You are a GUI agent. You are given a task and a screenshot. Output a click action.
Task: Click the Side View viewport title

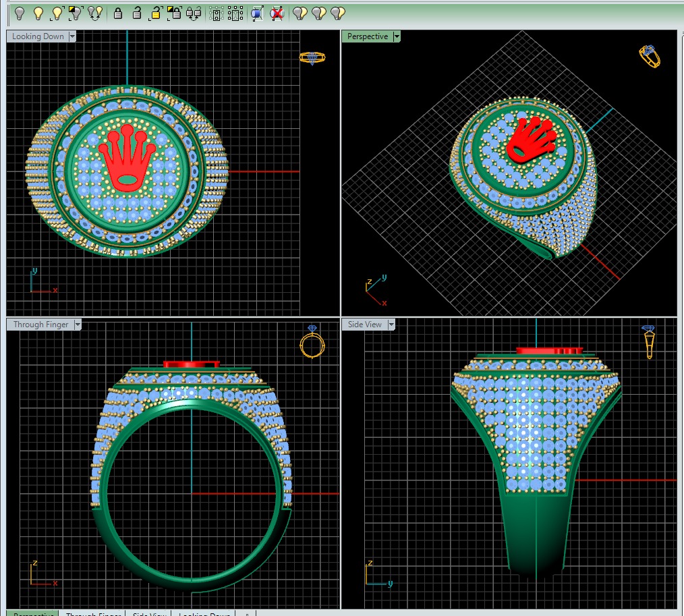point(365,325)
